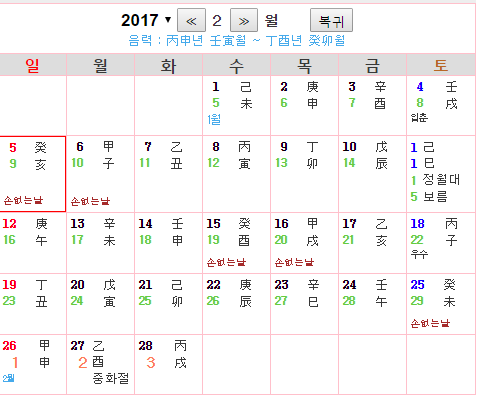The height and width of the screenshot is (400, 480).
Task: Click the 입춘 solar term label
Action: (x=419, y=117)
